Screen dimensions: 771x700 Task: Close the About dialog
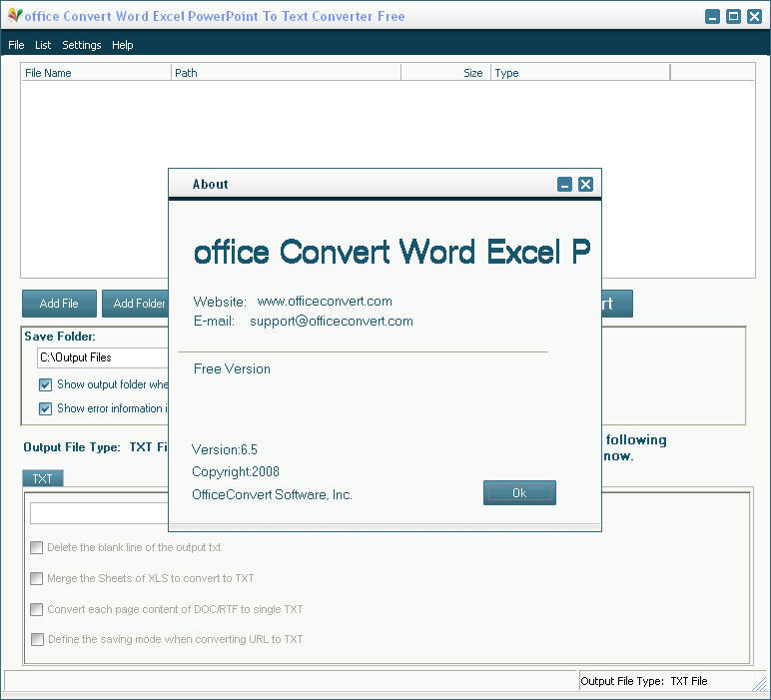click(585, 185)
